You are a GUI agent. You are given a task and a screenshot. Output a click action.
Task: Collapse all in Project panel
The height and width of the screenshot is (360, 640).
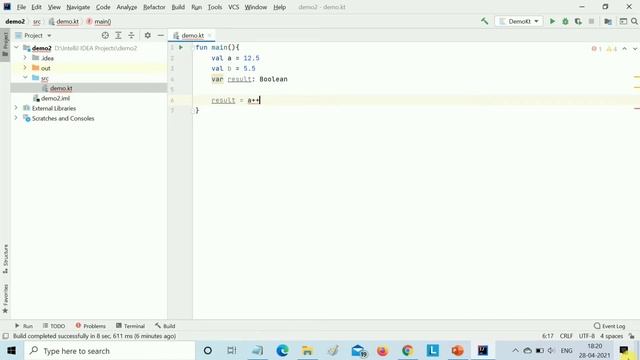[x=131, y=36]
